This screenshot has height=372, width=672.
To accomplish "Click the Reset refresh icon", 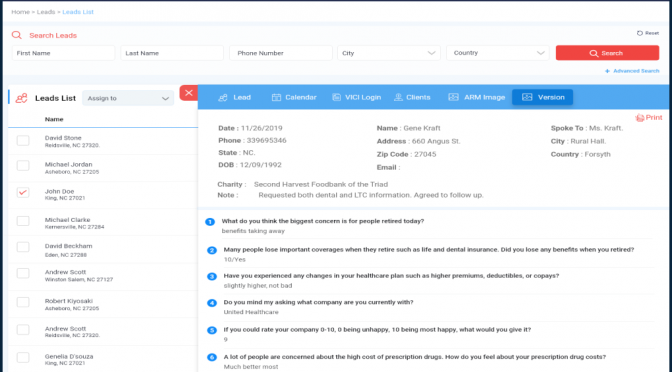I will (639, 33).
